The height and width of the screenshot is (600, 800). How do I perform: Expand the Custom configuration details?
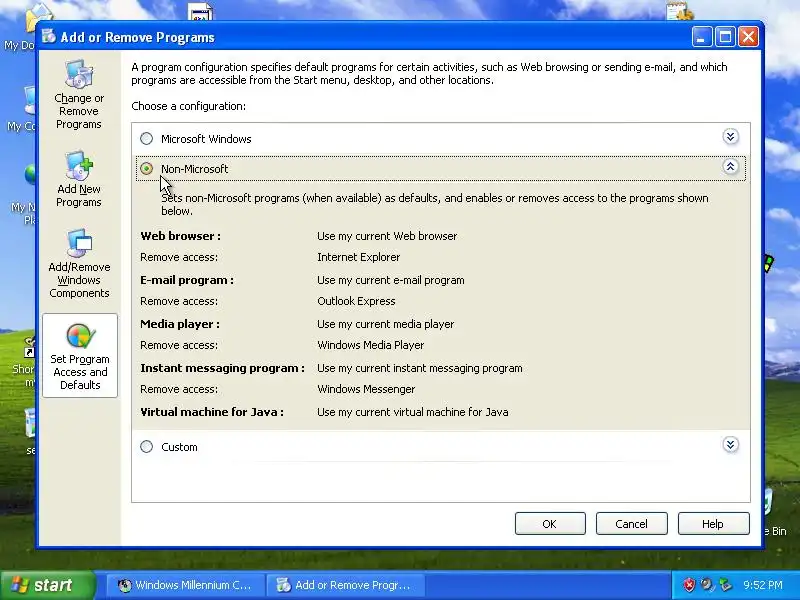click(731, 445)
